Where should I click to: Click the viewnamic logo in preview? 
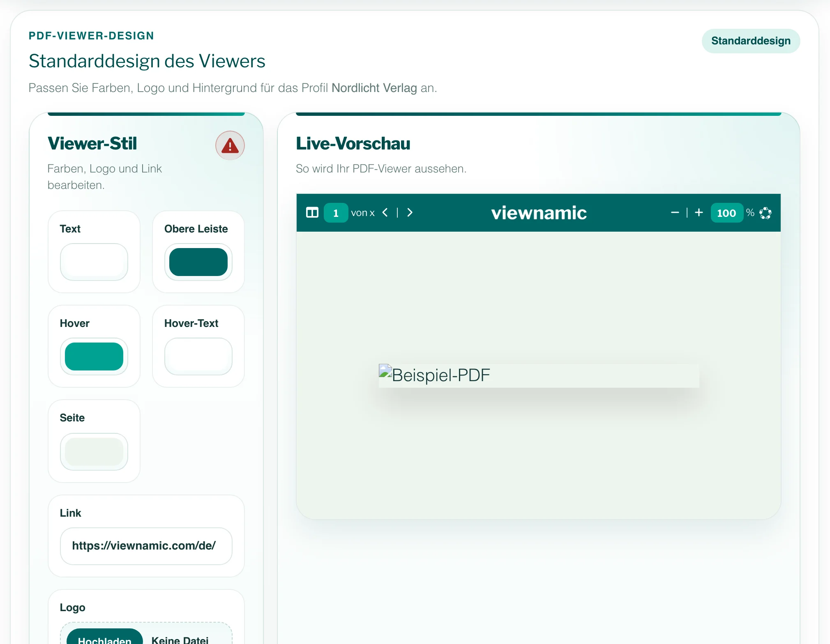click(539, 213)
